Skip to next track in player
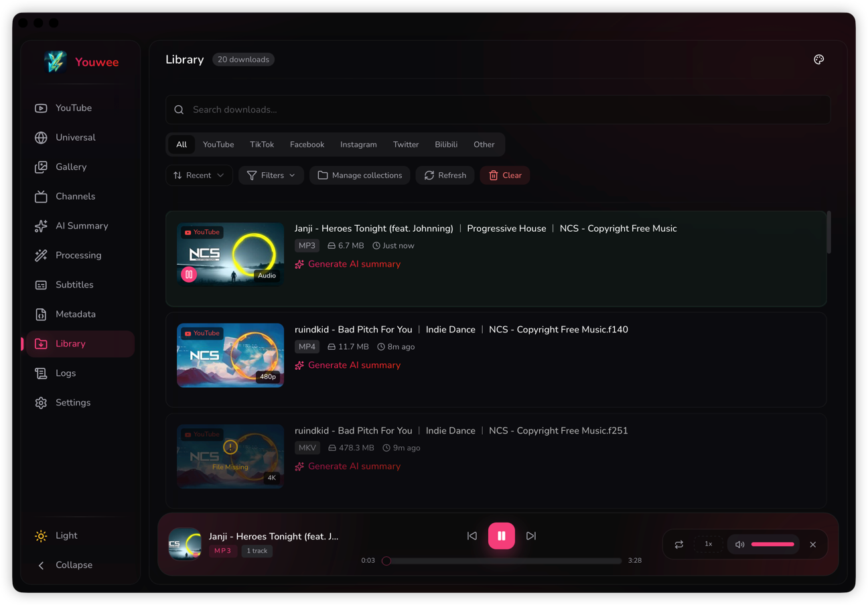Screen dimensions: 868x605 click(531, 536)
